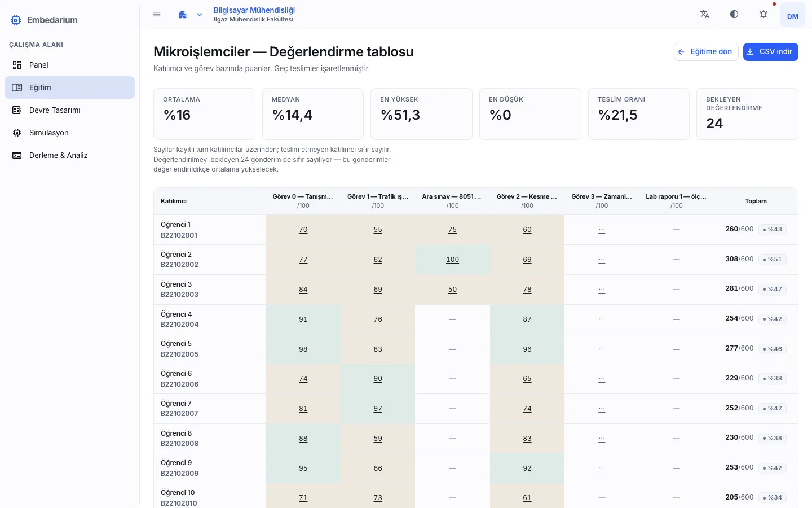The width and height of the screenshot is (812, 508).
Task: Click the Öğrenci 6 participant name
Action: 176,374
